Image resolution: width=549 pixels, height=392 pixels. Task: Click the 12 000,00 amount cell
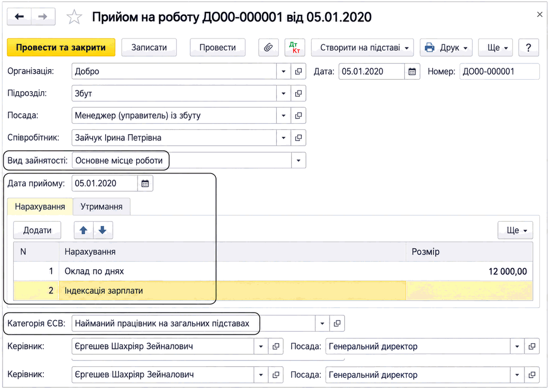[469, 271]
